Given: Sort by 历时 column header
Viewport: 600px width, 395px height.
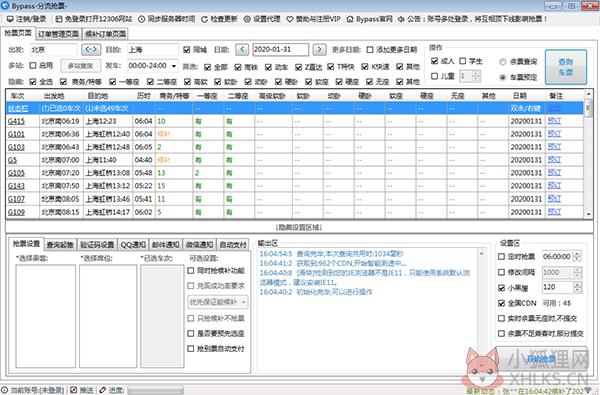Looking at the screenshot, I should click(x=143, y=96).
